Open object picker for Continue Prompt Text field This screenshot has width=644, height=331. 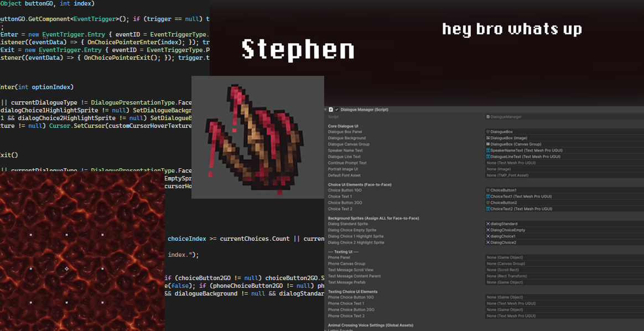point(640,163)
